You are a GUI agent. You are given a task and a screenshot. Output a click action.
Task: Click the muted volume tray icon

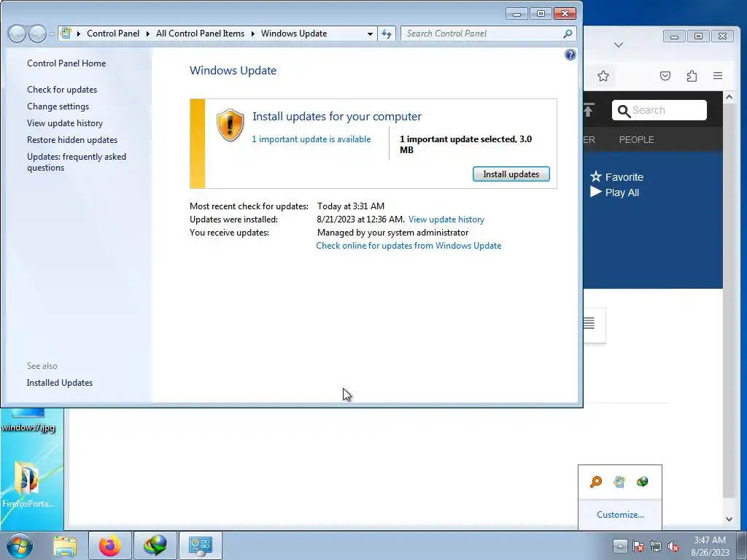[x=673, y=546]
